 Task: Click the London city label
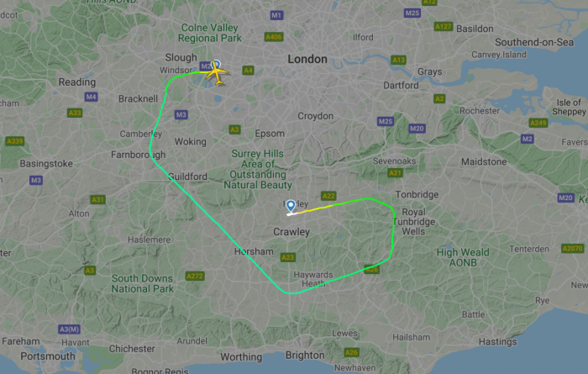(307, 59)
